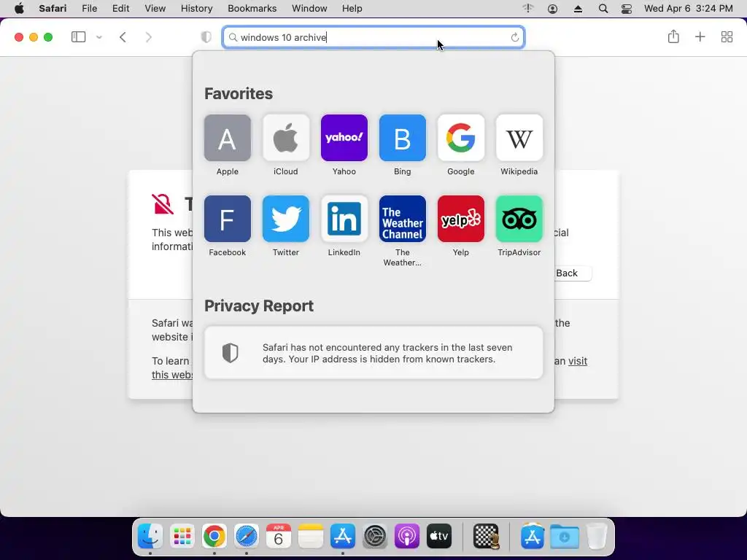Open the Yahoo favorite
The width and height of the screenshot is (747, 560).
[x=344, y=138]
